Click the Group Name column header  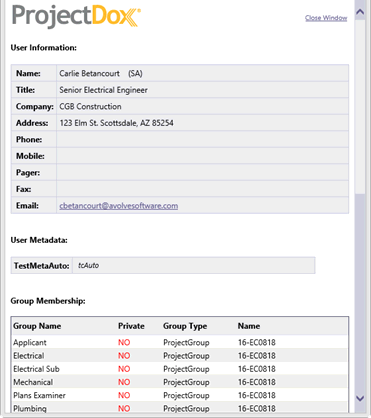(x=37, y=326)
